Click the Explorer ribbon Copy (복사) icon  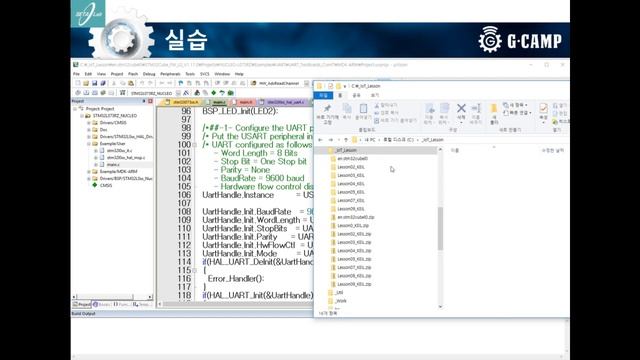pyautogui.click(x=347, y=109)
